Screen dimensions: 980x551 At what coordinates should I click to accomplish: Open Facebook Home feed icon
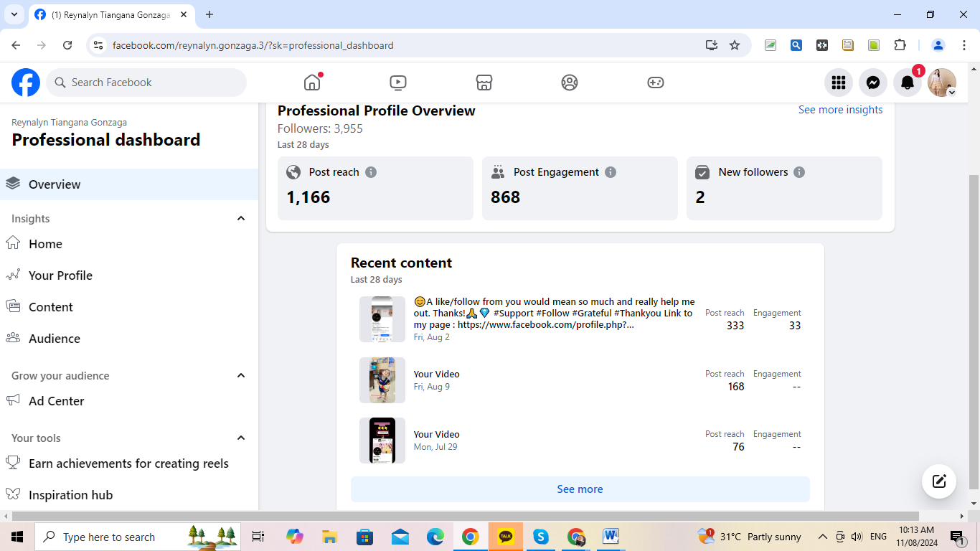(312, 83)
